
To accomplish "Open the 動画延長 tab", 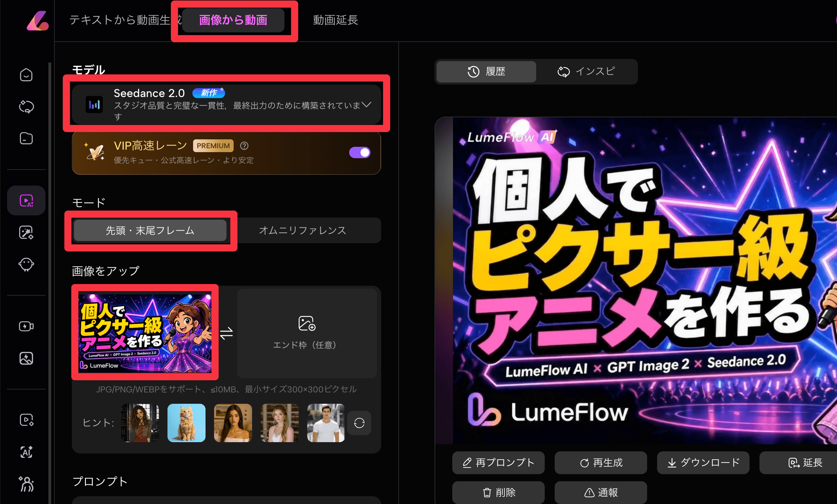I will click(x=335, y=20).
